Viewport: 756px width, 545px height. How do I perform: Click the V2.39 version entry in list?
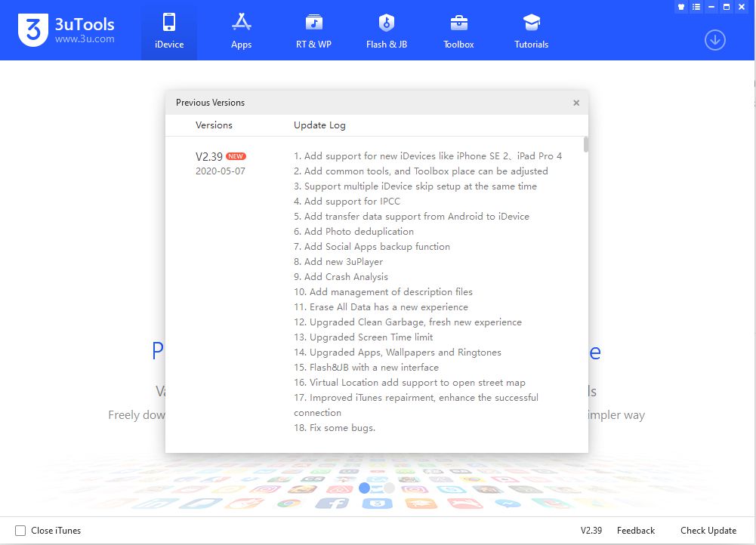(x=208, y=156)
